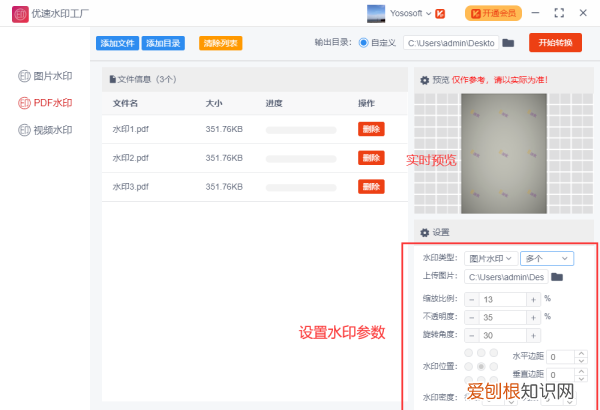Viewport: 600px width, 410px height.
Task: Open the 多个 watermark count dropdown
Action: click(547, 259)
